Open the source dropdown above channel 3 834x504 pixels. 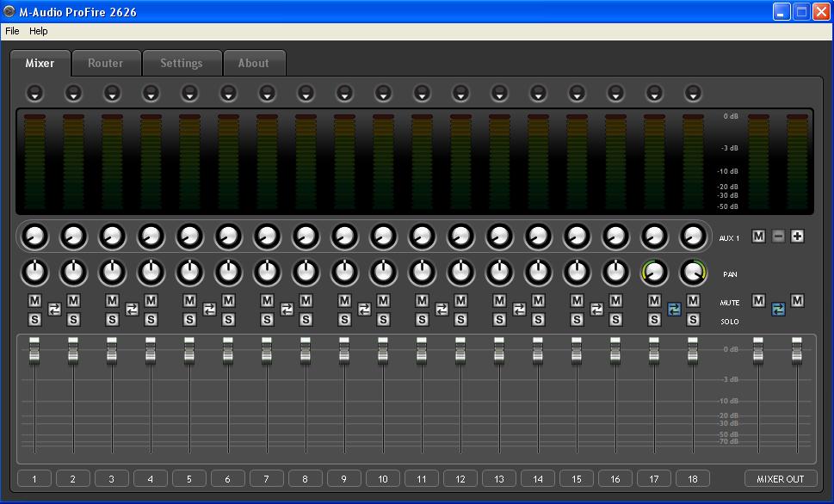(112, 93)
